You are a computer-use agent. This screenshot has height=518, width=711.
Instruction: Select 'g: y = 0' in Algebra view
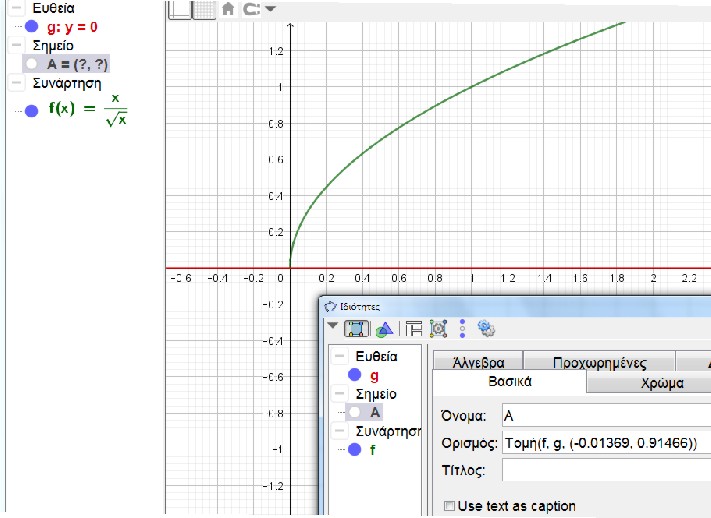click(x=72, y=27)
